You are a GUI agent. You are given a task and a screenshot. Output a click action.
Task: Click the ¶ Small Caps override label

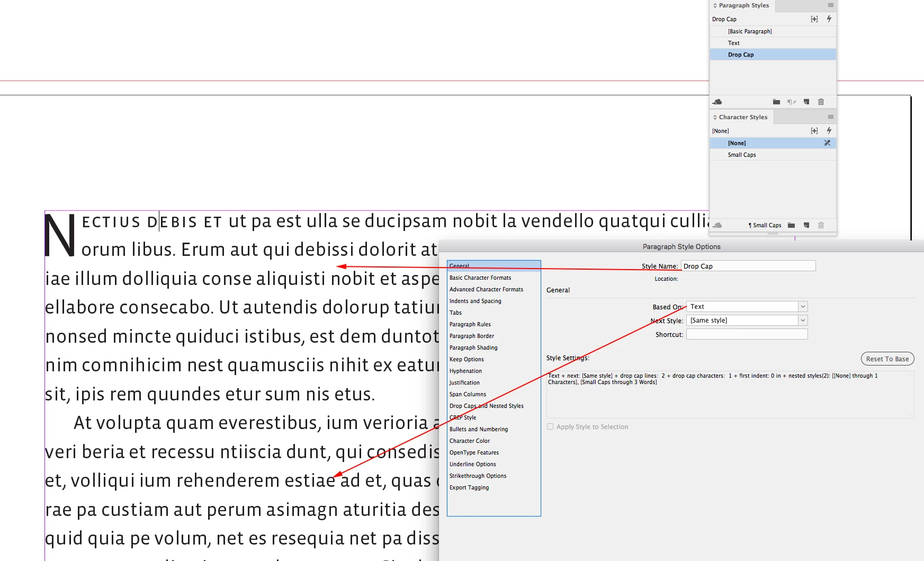(765, 225)
